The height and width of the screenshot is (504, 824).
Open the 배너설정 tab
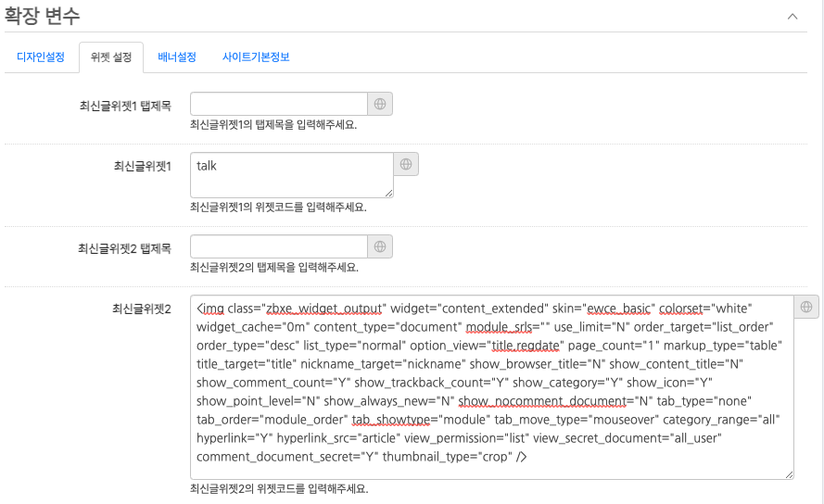pyautogui.click(x=177, y=57)
